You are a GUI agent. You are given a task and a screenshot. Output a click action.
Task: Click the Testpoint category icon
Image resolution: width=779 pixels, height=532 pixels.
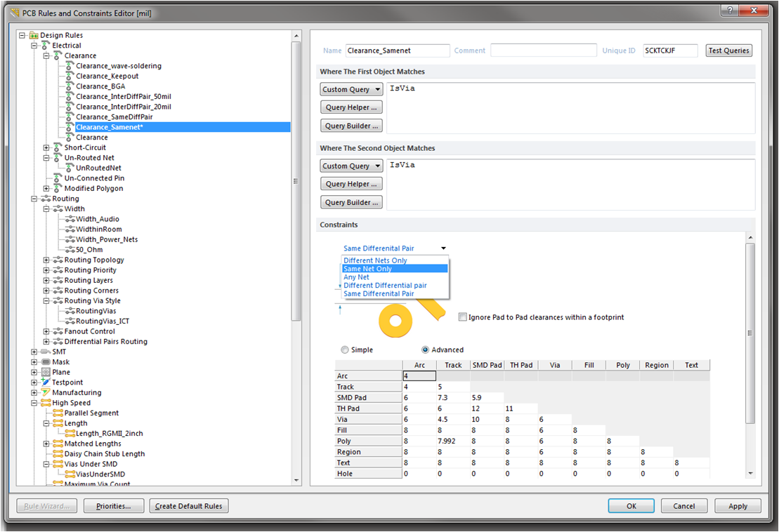pos(46,383)
